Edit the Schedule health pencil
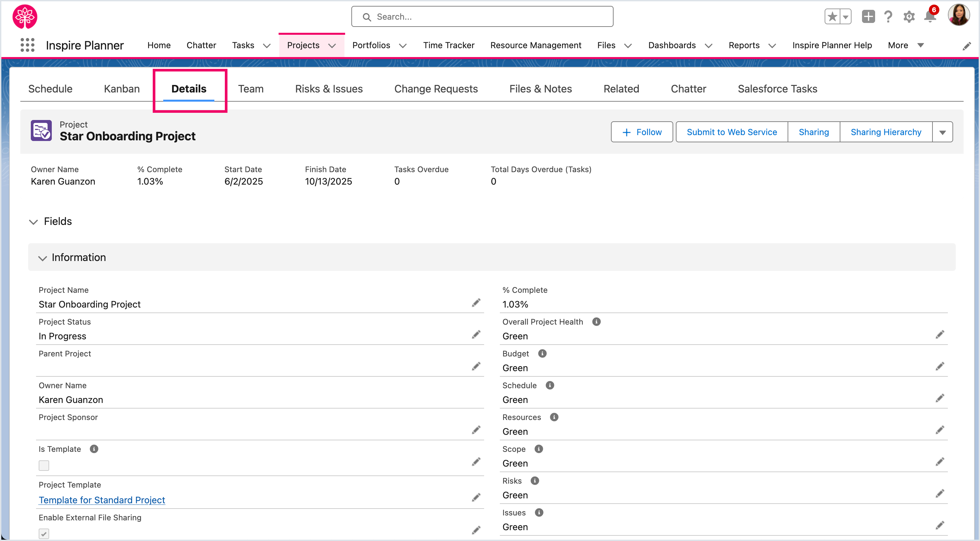 click(x=940, y=398)
